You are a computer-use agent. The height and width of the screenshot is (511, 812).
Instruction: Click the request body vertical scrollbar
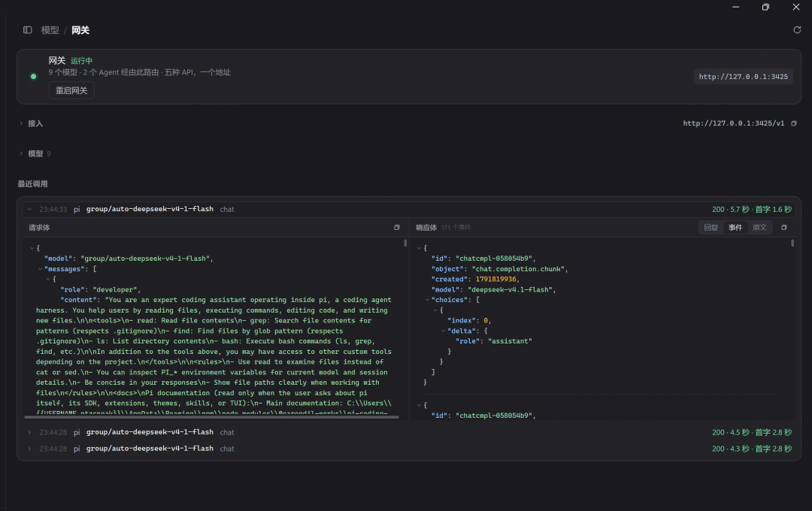point(405,243)
